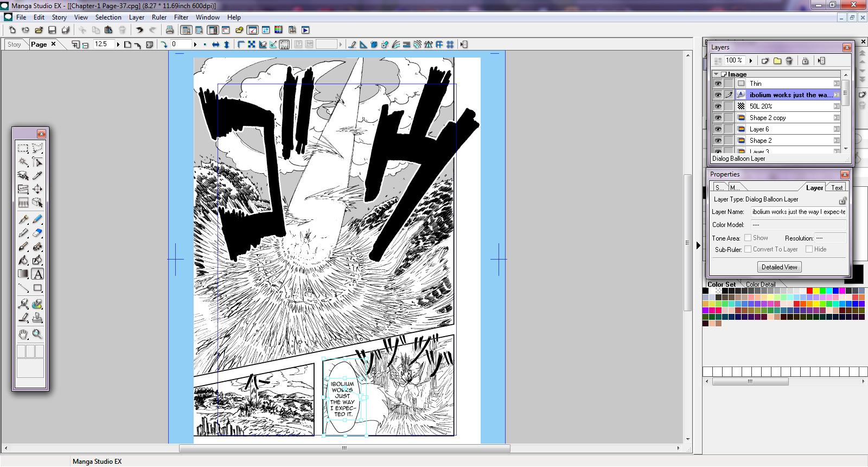Click the Print toolbar icon
Screen dimensions: 868x467
[170, 30]
